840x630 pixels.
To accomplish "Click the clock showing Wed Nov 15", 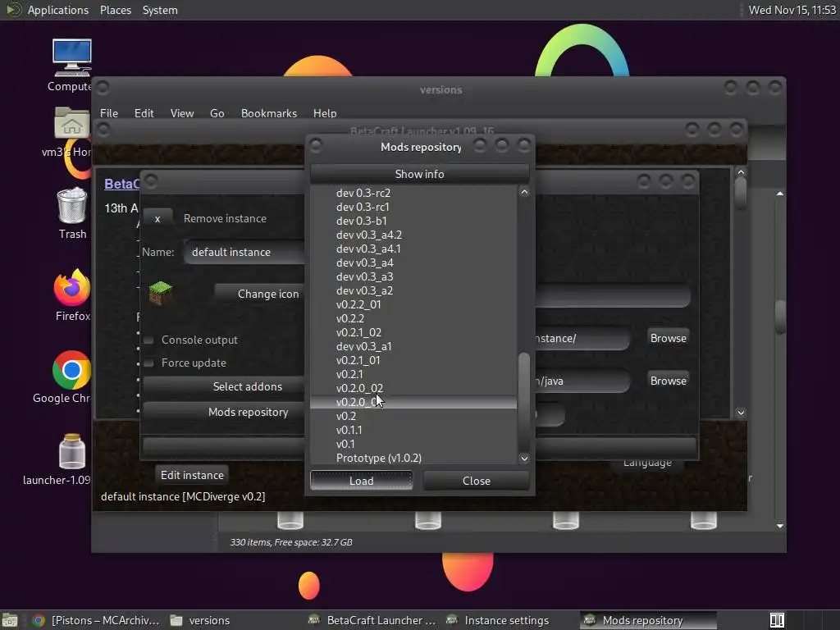I will coord(792,10).
